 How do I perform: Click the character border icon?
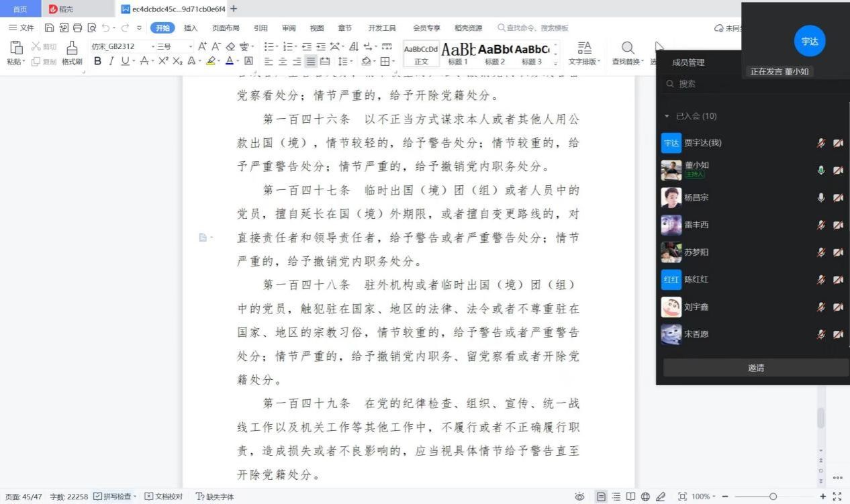(x=248, y=61)
